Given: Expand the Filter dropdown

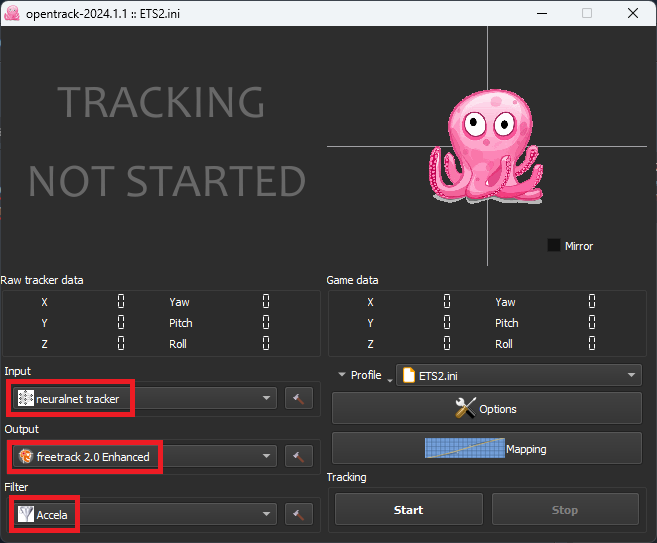Looking at the screenshot, I should (x=145, y=514).
